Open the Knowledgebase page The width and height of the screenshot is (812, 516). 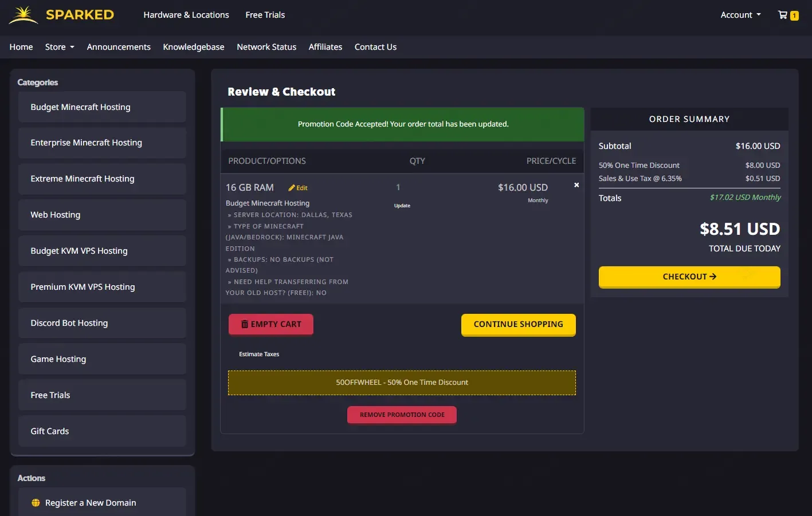(x=194, y=47)
